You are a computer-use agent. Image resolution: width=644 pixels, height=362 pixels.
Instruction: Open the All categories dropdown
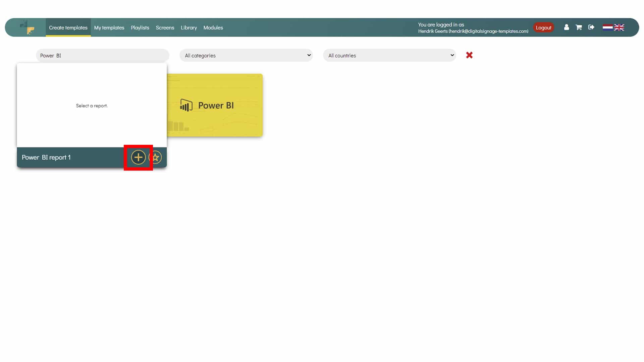246,55
